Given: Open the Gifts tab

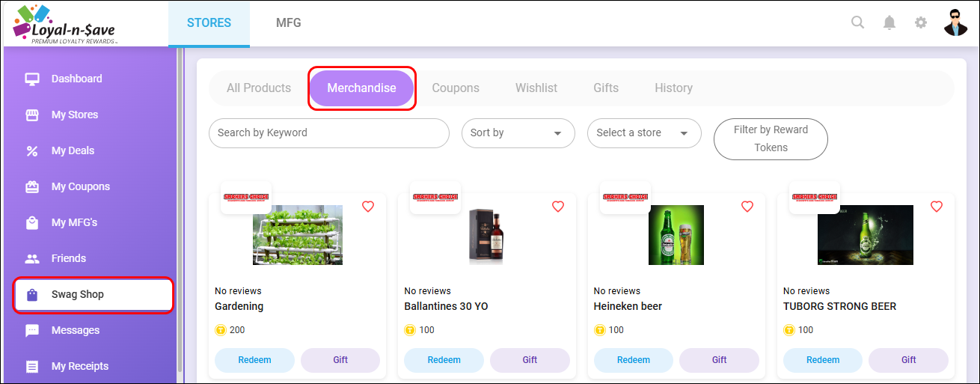Looking at the screenshot, I should pos(606,88).
